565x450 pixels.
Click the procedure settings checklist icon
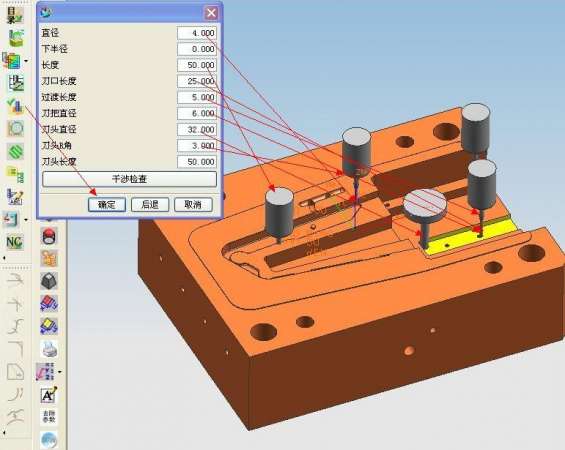(x=16, y=83)
